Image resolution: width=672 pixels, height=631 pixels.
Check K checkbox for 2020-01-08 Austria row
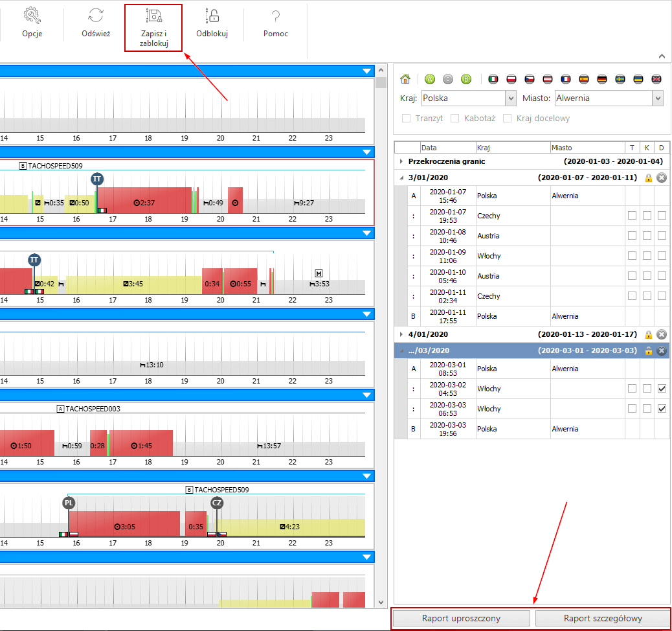coord(647,236)
